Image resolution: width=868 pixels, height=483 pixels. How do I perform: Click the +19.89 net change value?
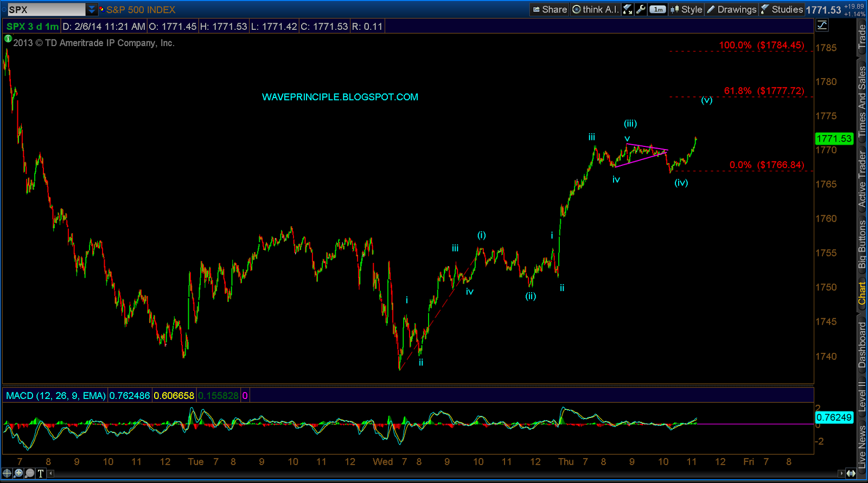tap(854, 7)
